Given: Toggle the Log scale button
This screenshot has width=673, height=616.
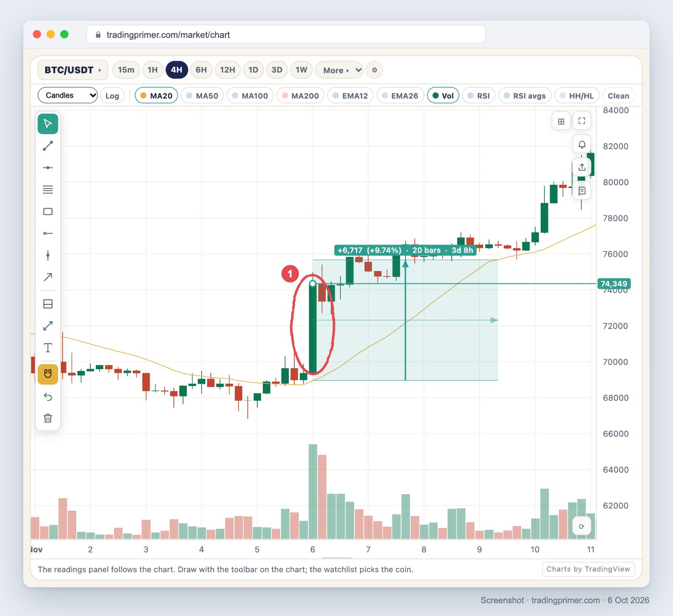Looking at the screenshot, I should [112, 95].
